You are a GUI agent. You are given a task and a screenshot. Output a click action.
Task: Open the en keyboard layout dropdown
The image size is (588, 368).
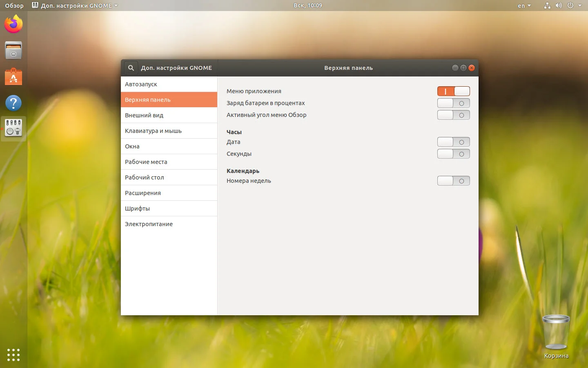point(524,6)
